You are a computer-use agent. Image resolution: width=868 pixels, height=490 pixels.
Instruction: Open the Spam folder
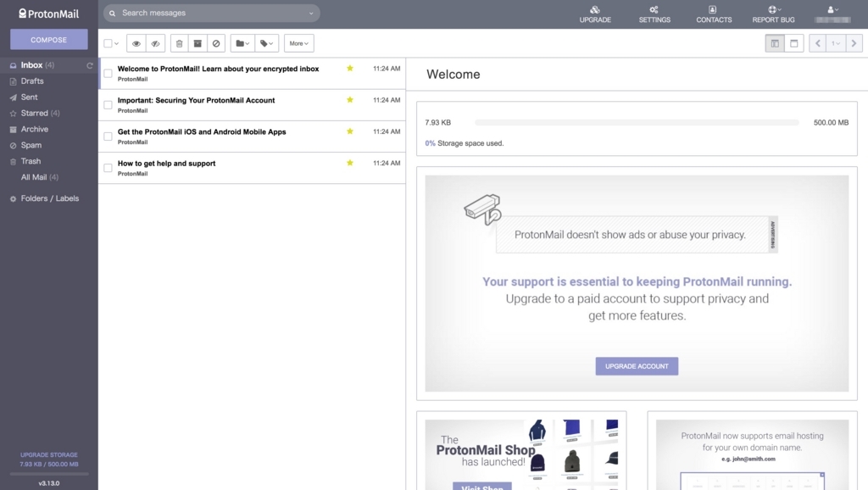(31, 145)
